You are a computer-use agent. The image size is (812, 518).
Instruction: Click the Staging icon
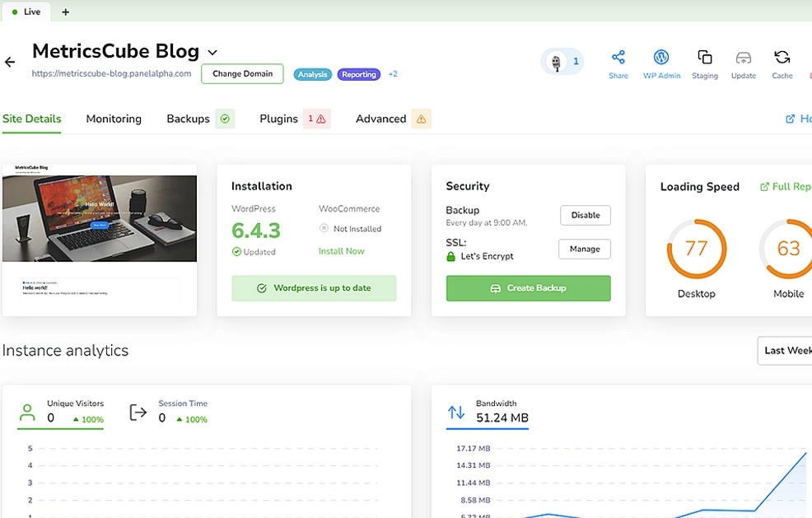(x=705, y=57)
